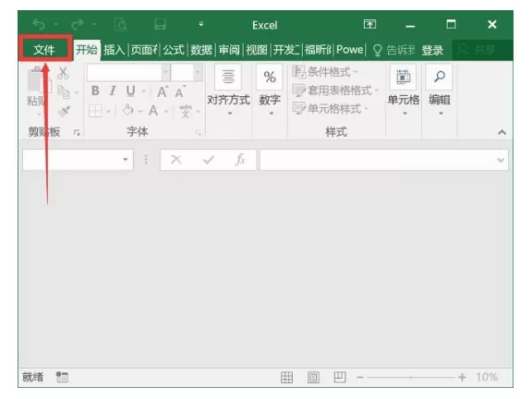532x399 pixels.
Task: Click the insert function fx icon
Action: click(240, 160)
